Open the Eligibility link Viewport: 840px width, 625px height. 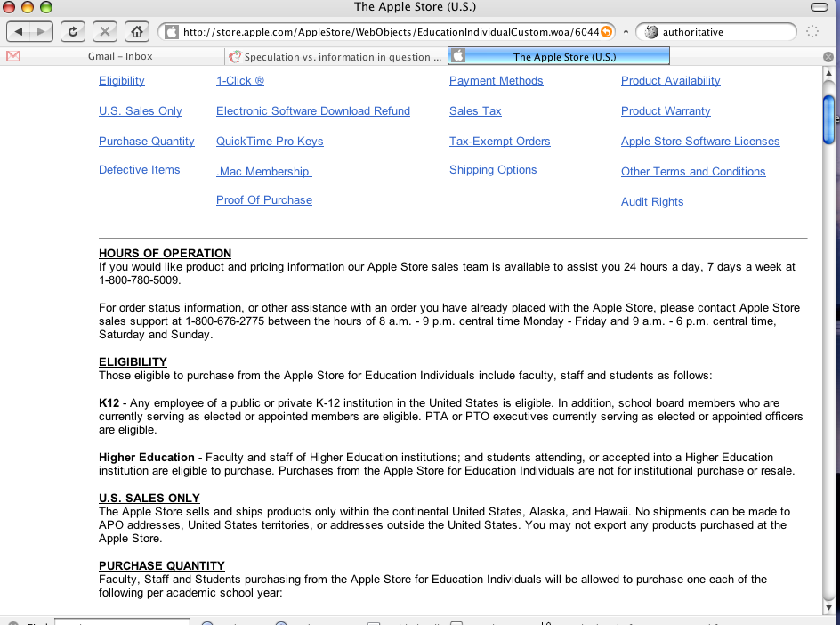(122, 81)
